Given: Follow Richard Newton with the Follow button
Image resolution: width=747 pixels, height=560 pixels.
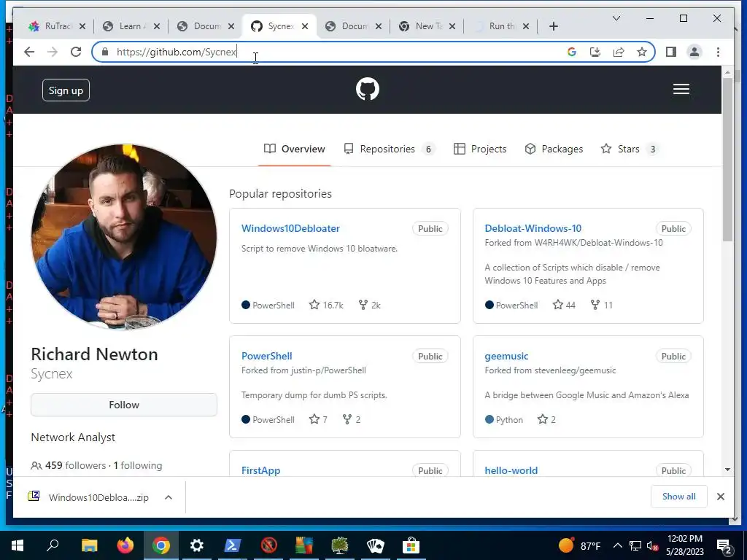Looking at the screenshot, I should pyautogui.click(x=124, y=405).
